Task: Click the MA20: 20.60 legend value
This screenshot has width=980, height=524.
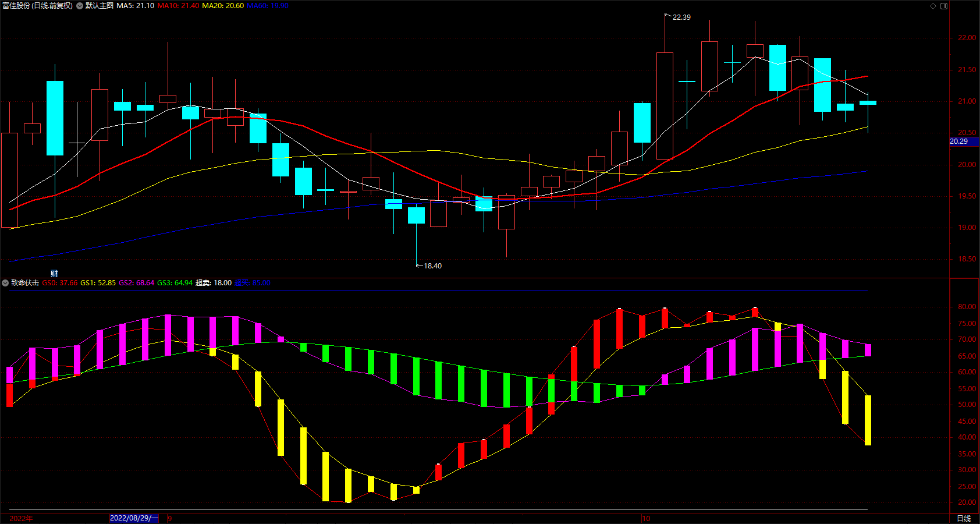Action: pos(223,6)
